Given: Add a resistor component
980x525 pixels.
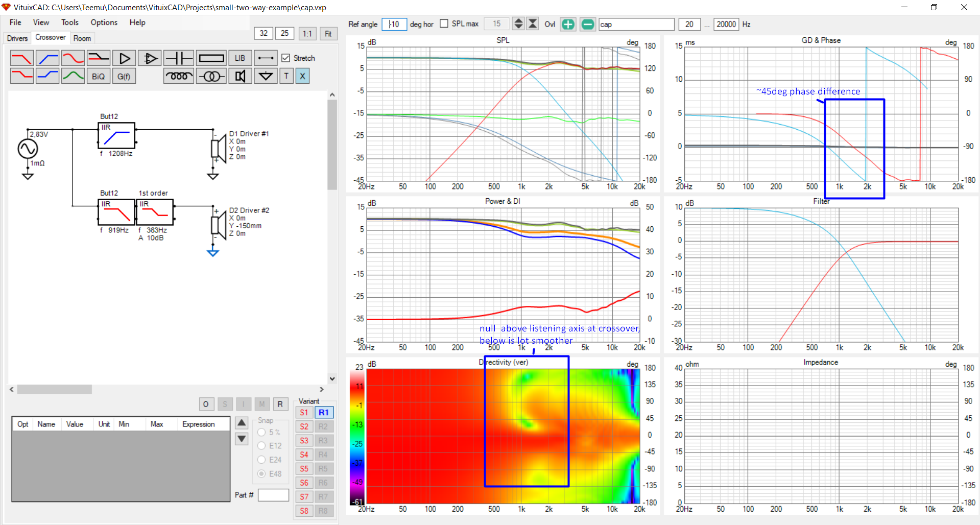Looking at the screenshot, I should tap(211, 58).
